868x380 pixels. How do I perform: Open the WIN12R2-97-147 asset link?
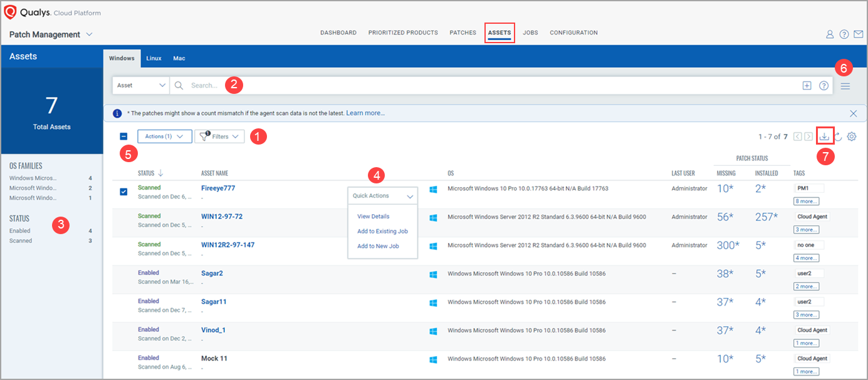coord(228,245)
